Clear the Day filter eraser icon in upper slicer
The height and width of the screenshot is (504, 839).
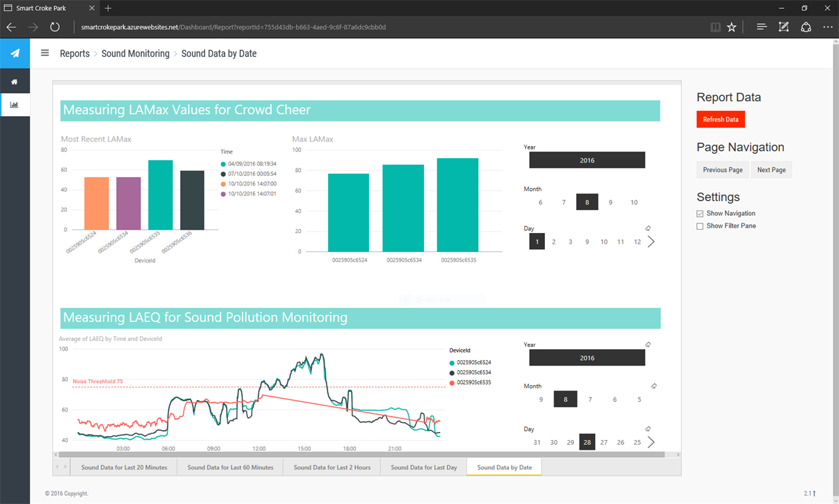coord(648,228)
